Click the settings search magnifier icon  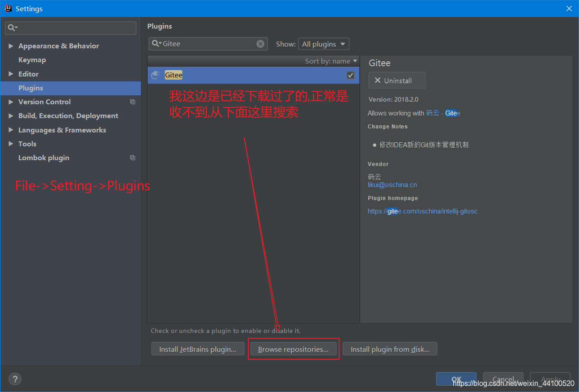[12, 28]
